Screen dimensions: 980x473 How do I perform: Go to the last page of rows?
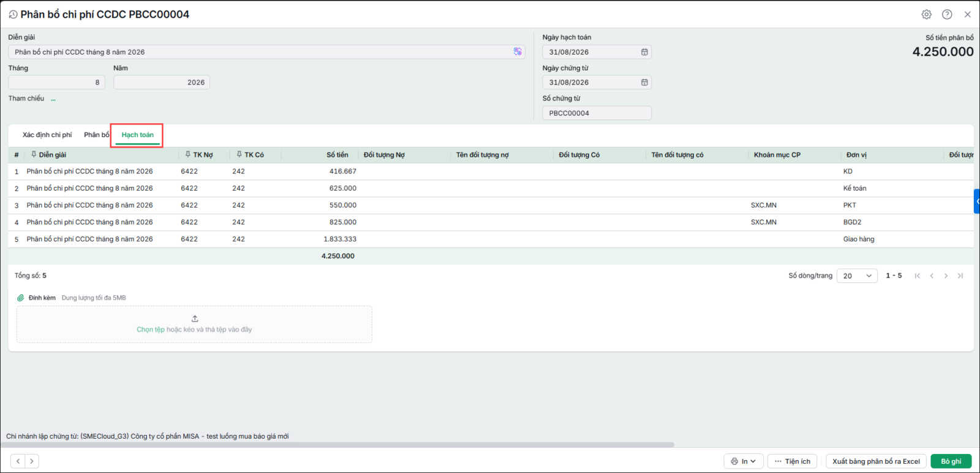[x=960, y=276]
